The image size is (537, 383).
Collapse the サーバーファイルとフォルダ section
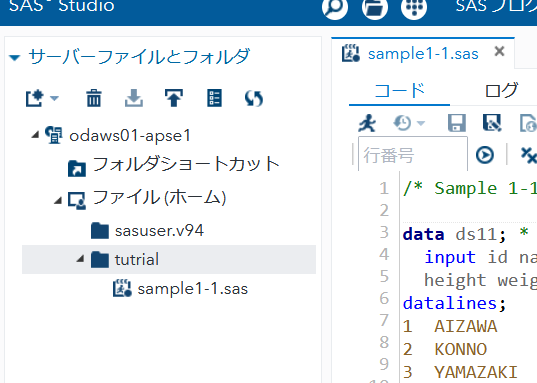(15, 58)
